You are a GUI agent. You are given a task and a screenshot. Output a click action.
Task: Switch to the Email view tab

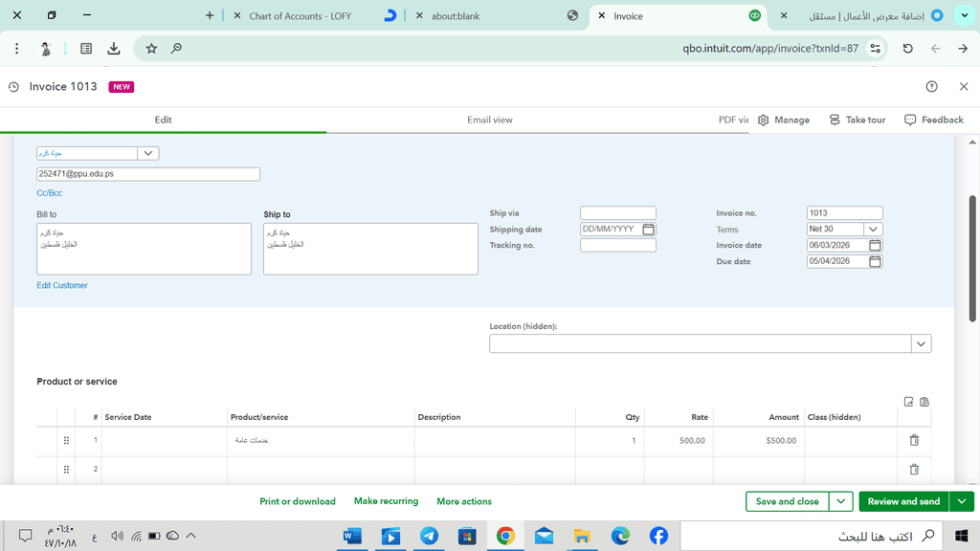[x=490, y=120]
